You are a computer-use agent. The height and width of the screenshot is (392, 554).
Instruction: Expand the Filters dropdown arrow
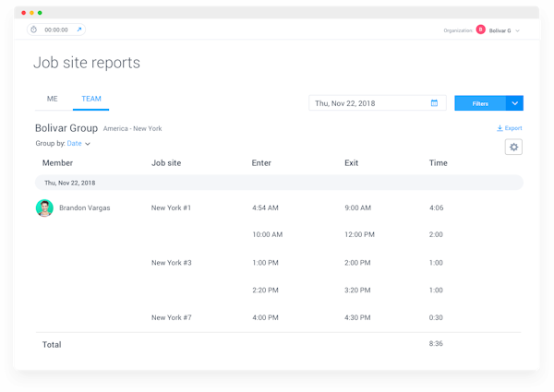tap(514, 103)
